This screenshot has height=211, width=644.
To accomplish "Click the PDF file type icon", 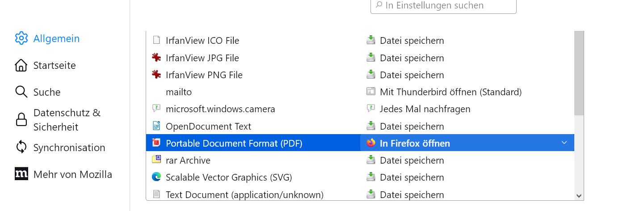I will tap(156, 143).
